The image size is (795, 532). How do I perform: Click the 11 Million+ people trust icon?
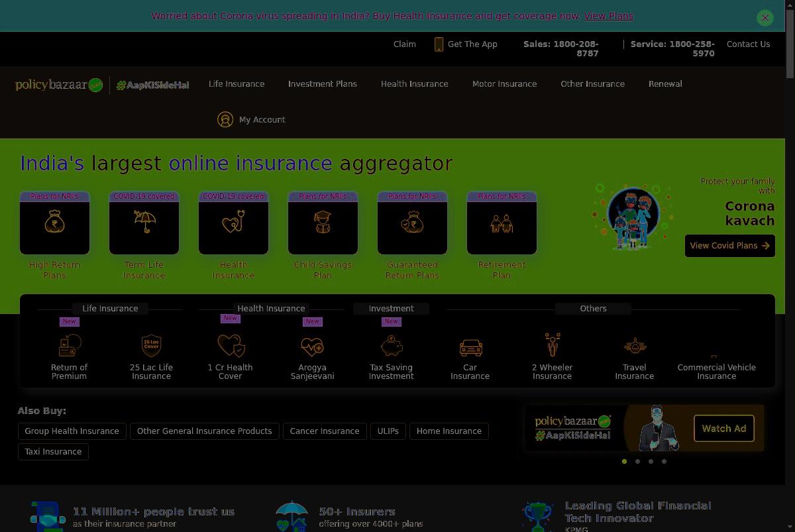click(48, 517)
